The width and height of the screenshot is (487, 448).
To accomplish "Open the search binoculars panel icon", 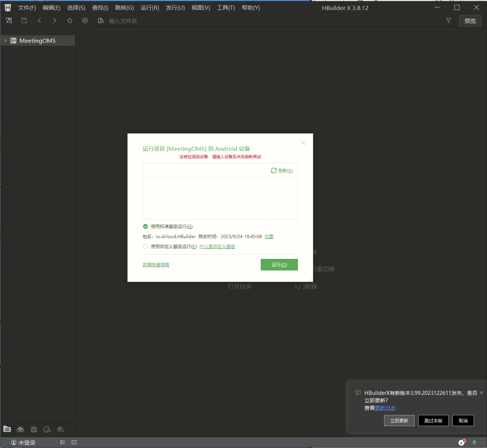I will coord(20,429).
